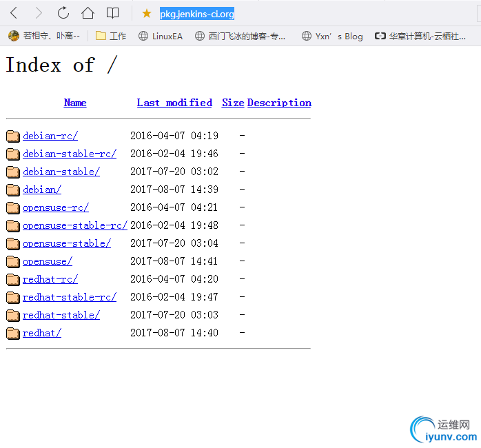Open the redhat-stable-rc/ directory link
Viewport: 481px width, 448px height.
pos(70,297)
